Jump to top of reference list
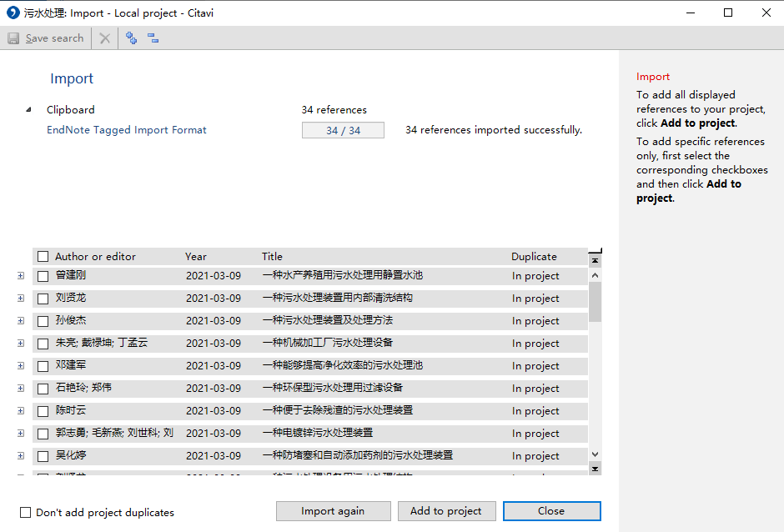Screen dimensions: 784x532 tap(595, 260)
